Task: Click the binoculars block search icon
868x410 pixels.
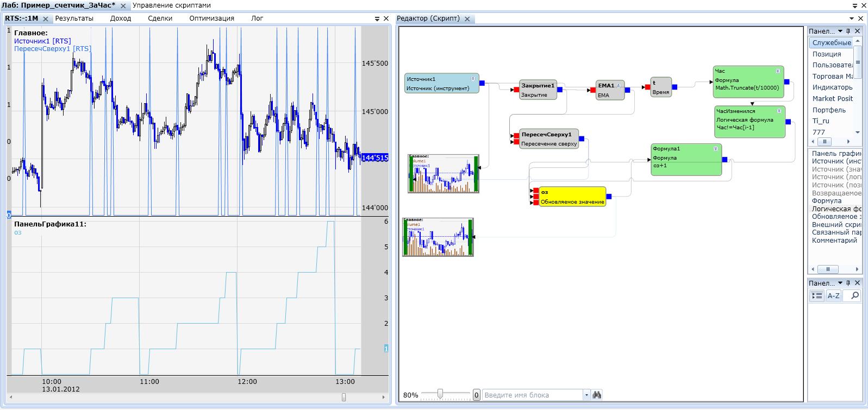Action: click(x=597, y=395)
